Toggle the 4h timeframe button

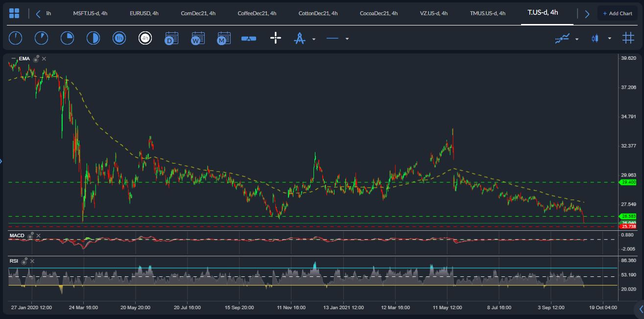(x=145, y=38)
